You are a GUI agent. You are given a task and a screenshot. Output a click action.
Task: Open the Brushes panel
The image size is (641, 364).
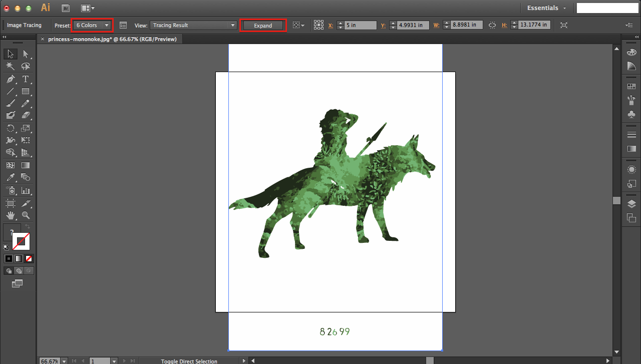[631, 100]
